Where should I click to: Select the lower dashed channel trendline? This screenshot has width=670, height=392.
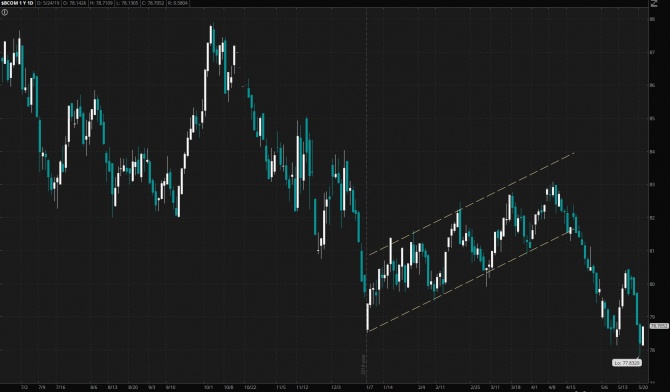469,282
